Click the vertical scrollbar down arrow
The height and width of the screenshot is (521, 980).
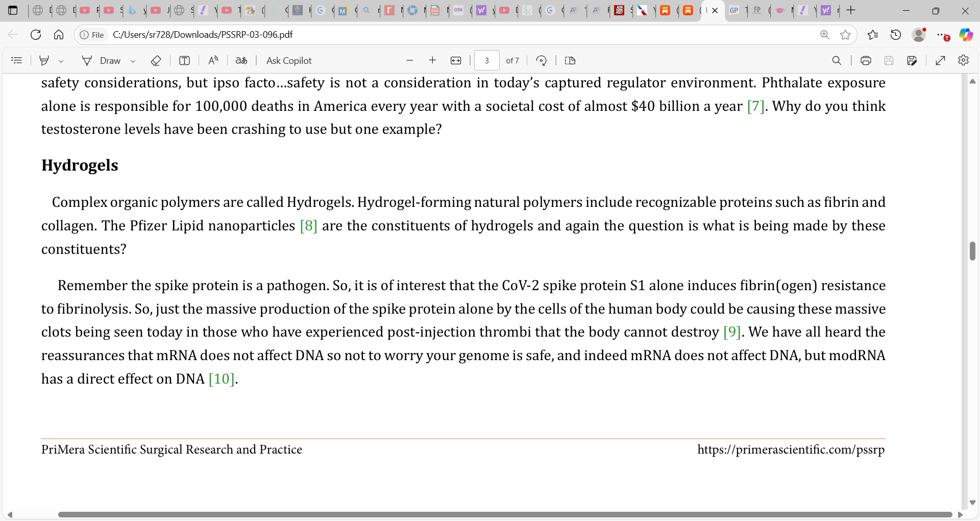(972, 503)
